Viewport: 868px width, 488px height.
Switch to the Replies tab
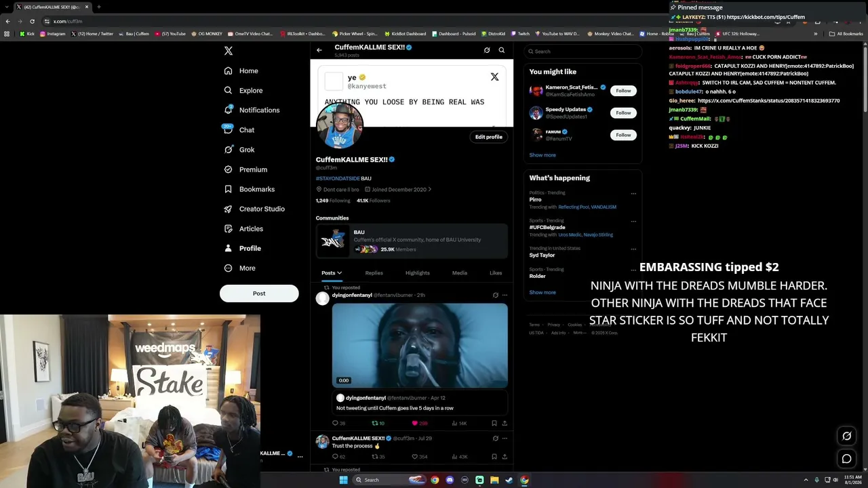(374, 273)
